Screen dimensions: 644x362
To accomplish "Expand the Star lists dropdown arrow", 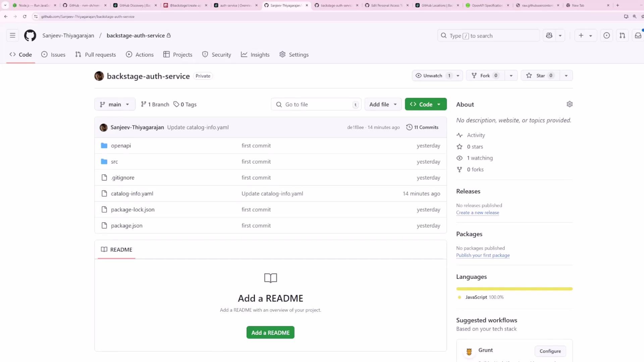I will click(x=566, y=76).
